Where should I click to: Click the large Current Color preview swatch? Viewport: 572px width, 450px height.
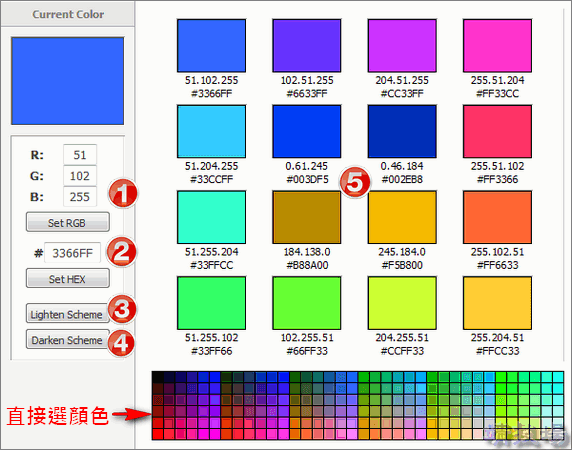pyautogui.click(x=67, y=81)
